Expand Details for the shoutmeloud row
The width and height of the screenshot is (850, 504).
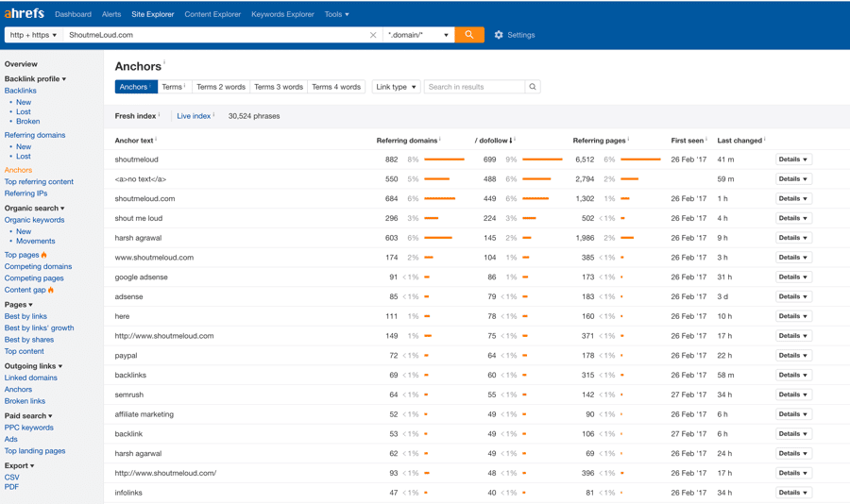click(793, 160)
